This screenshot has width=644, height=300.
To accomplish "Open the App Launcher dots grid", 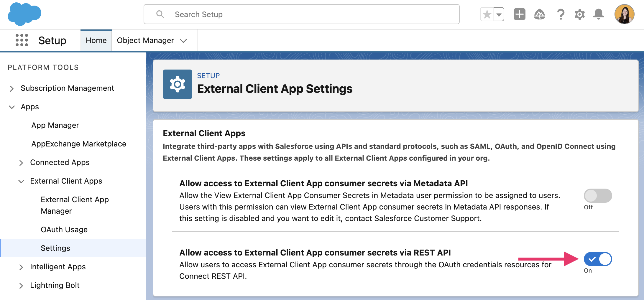I will [x=22, y=40].
